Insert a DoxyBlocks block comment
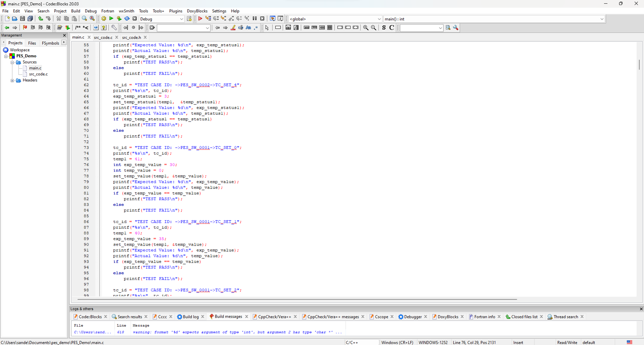Viewport: 644px width, 345px height. tap(78, 28)
